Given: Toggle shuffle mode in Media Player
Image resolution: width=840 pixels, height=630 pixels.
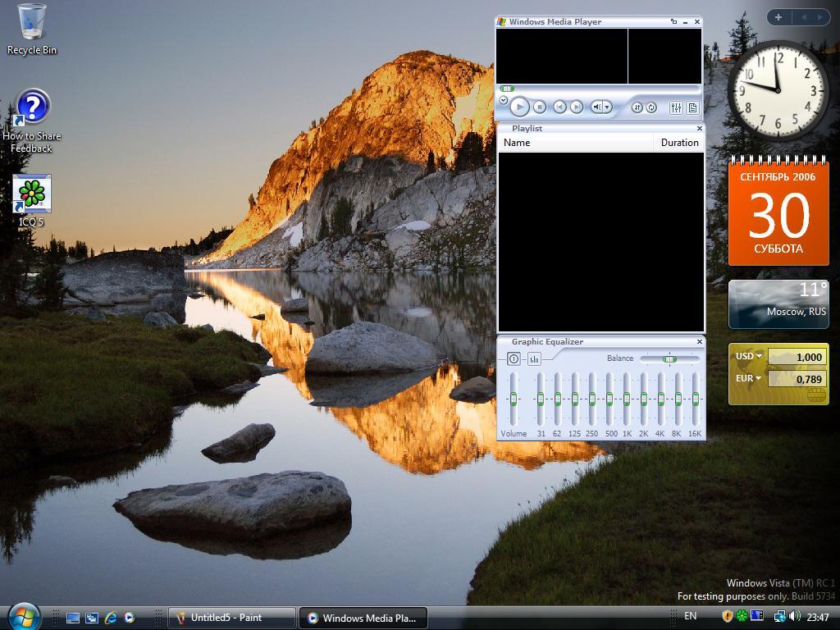Looking at the screenshot, I should point(637,107).
